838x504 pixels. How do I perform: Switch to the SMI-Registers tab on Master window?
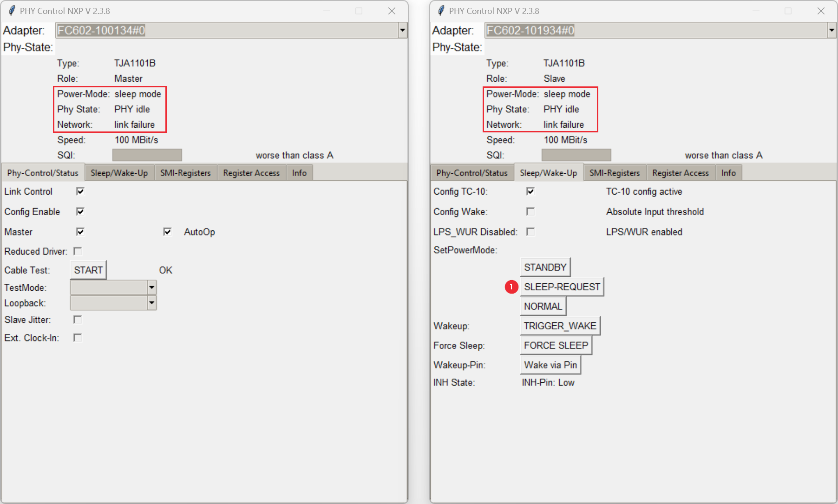point(185,172)
